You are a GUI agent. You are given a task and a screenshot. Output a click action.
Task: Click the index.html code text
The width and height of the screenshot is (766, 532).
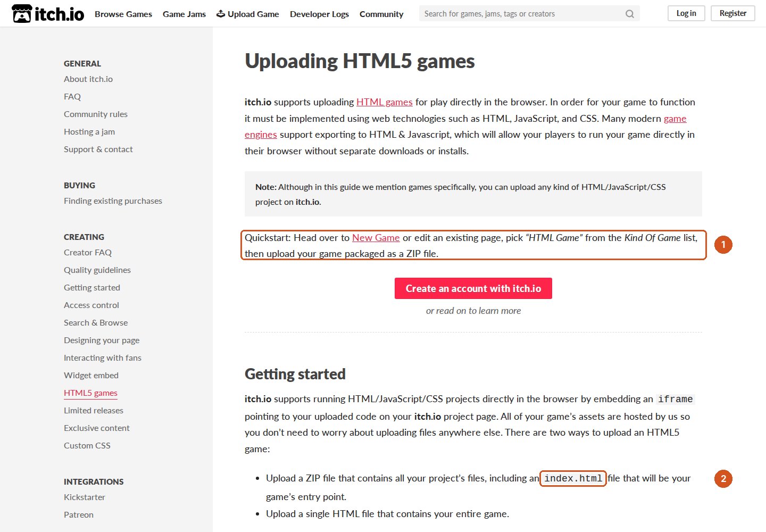[x=573, y=478]
